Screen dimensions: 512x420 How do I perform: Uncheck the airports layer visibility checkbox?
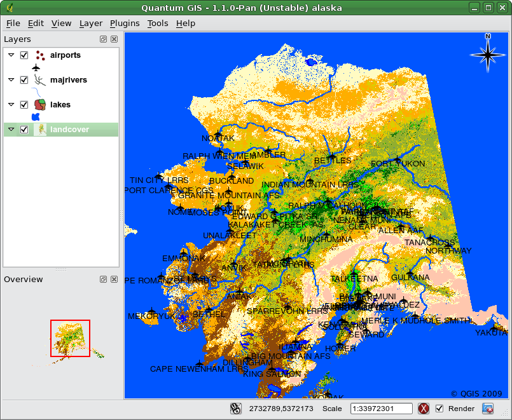coord(24,55)
